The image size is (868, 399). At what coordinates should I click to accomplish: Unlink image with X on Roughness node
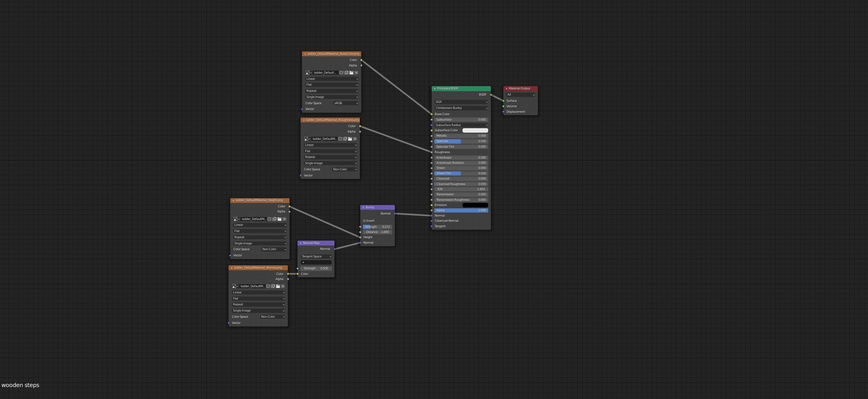tap(355, 139)
